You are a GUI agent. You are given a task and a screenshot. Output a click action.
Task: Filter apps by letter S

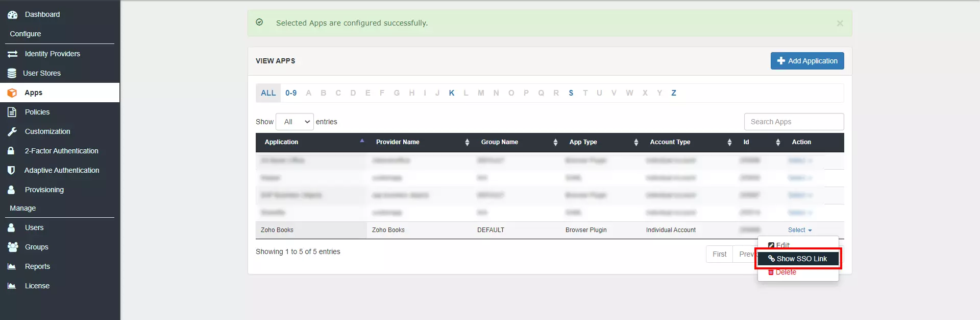[571, 93]
